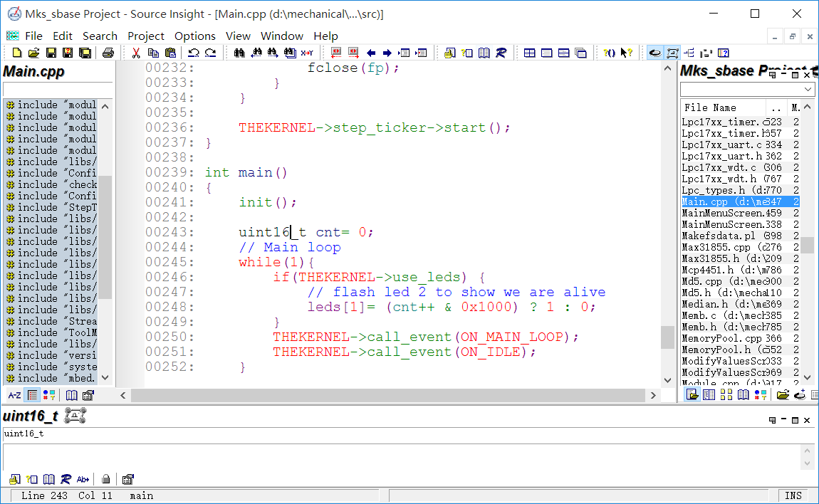Click the include "check symbol entry
Image resolution: width=819 pixels, height=504 pixels.
(x=52, y=184)
